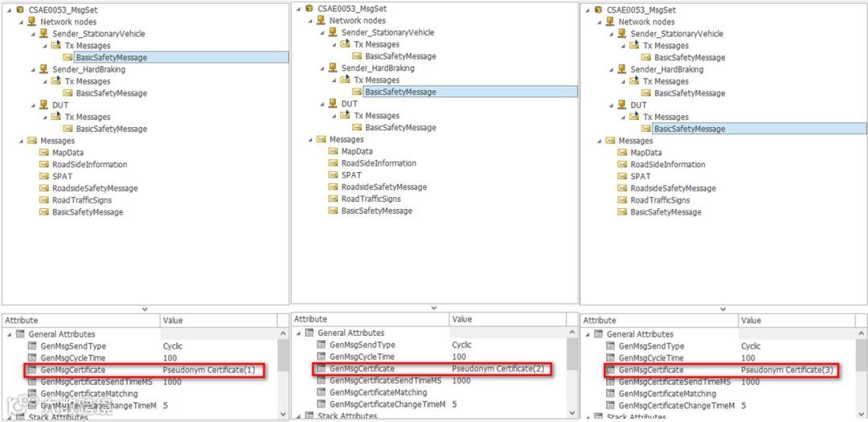Click RoadsideSafetyMessage envelope icon in middle panel
This screenshot has width=868, height=422.
(333, 187)
